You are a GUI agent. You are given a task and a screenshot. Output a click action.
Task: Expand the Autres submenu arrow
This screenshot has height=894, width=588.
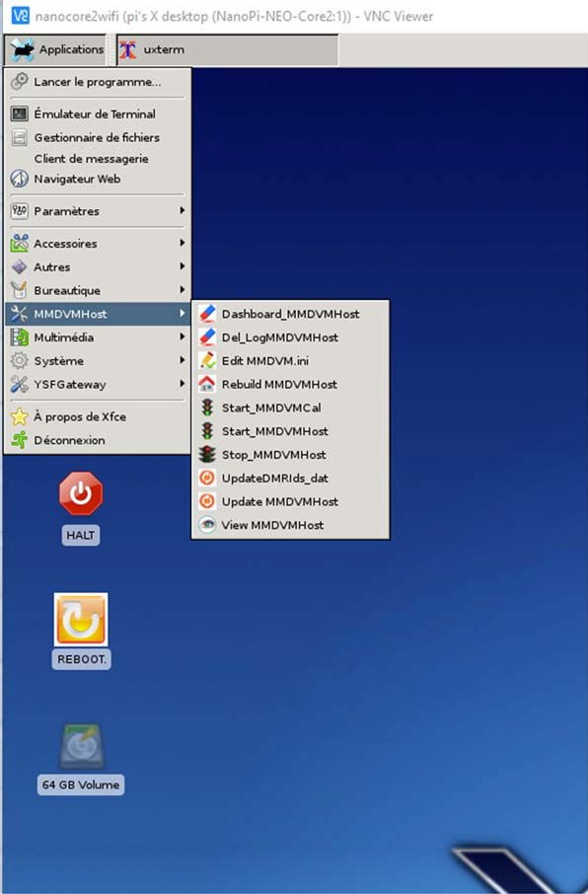[182, 266]
